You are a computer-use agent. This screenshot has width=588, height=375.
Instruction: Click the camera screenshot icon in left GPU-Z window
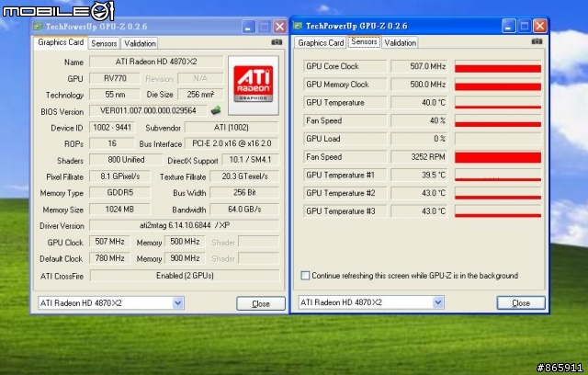click(277, 42)
